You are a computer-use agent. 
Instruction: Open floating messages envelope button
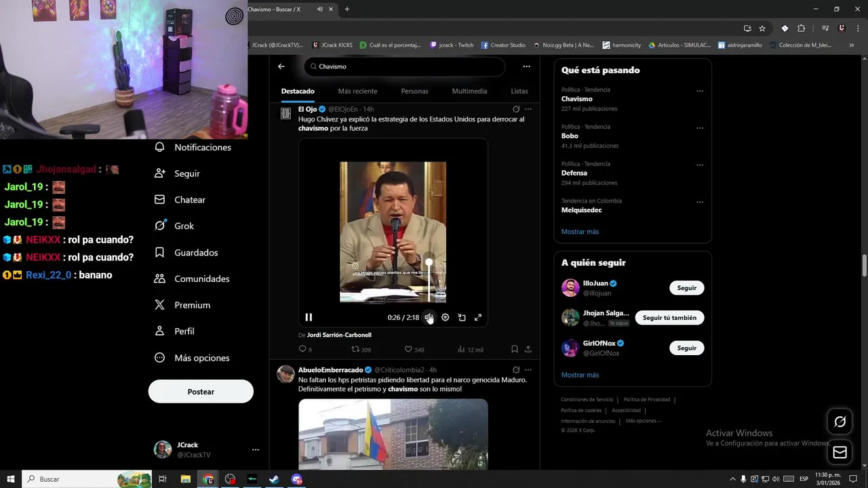point(840,452)
